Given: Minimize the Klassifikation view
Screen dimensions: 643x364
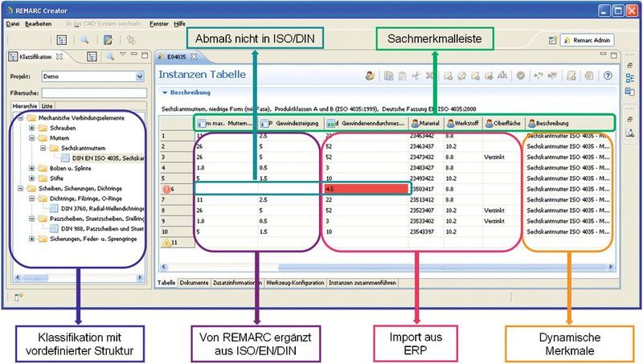Looking at the screenshot, I should tap(133, 54).
